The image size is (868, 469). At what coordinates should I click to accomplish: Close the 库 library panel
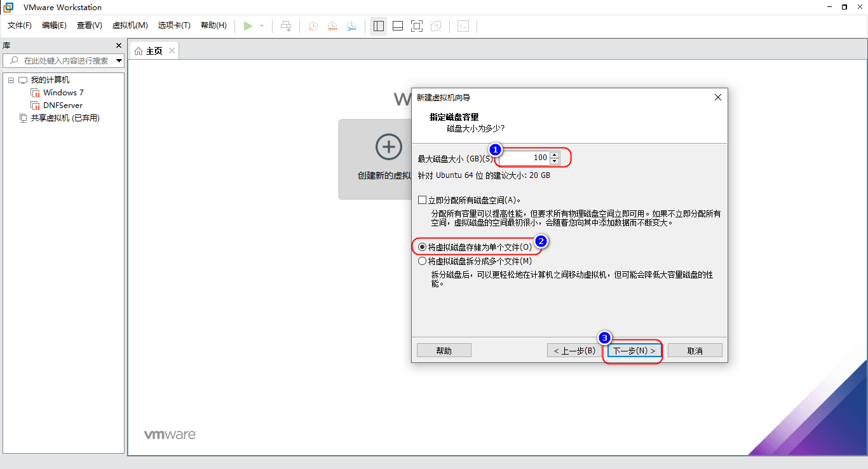118,46
